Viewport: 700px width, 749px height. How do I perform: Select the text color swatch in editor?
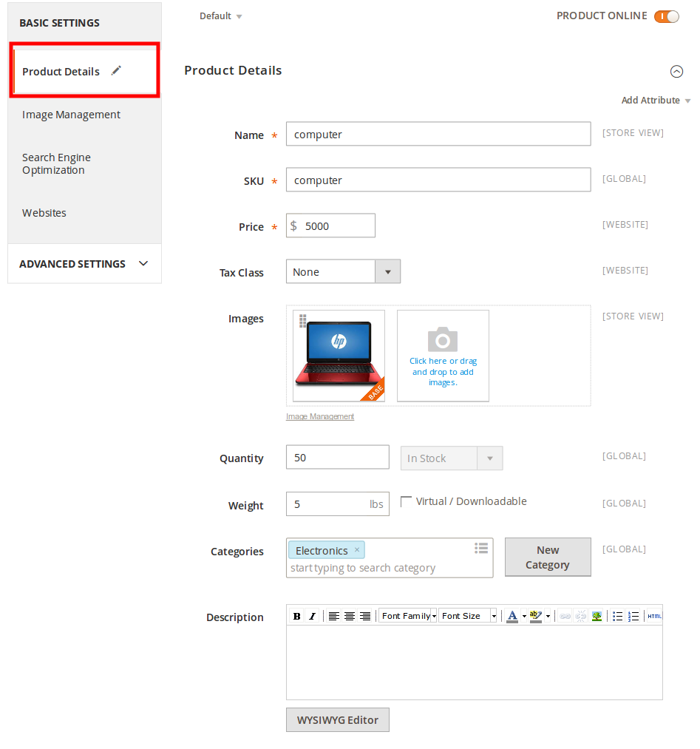click(512, 616)
